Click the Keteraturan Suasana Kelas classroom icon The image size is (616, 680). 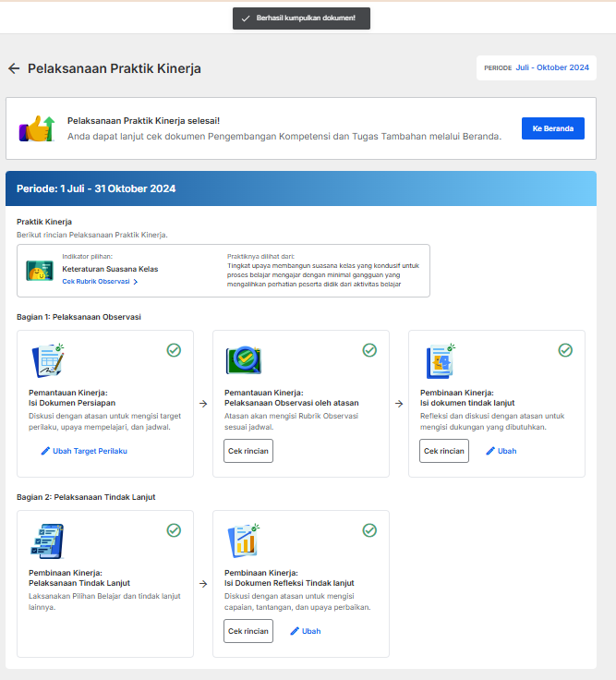pyautogui.click(x=40, y=271)
